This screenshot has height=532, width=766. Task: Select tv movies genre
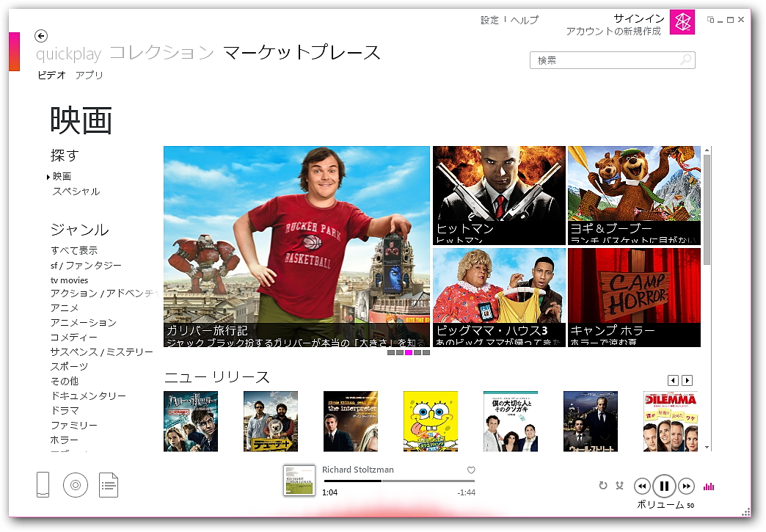70,280
